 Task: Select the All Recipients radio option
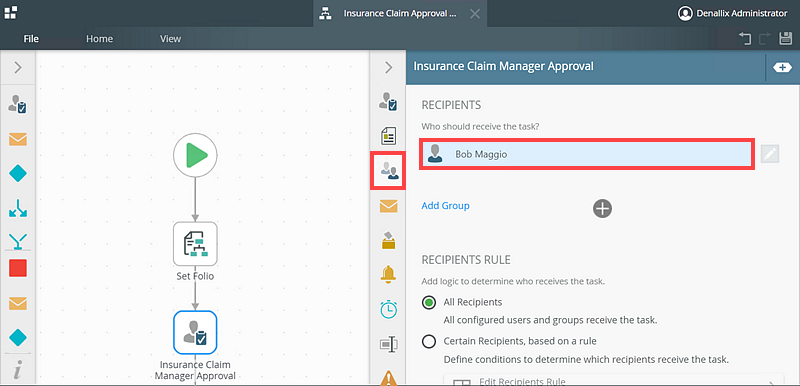(429, 302)
